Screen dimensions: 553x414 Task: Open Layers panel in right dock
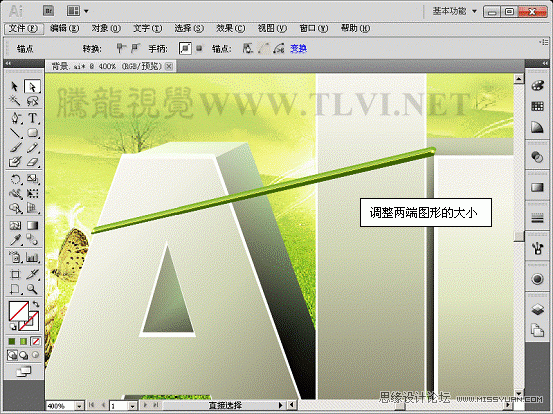point(537,310)
